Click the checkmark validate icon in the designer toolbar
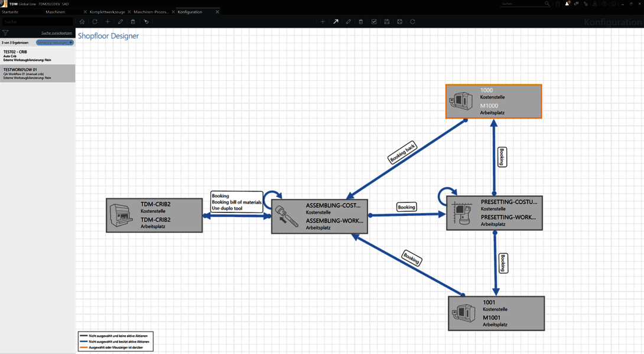 point(374,22)
